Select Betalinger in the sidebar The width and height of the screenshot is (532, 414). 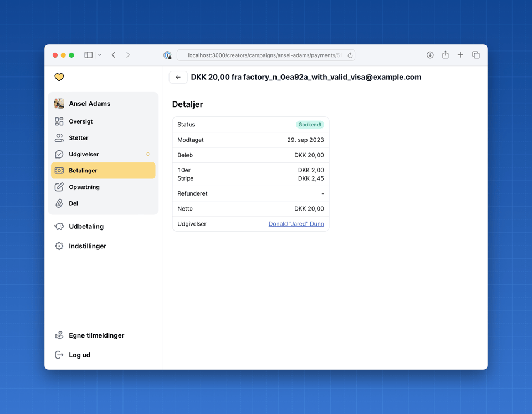pyautogui.click(x=103, y=170)
